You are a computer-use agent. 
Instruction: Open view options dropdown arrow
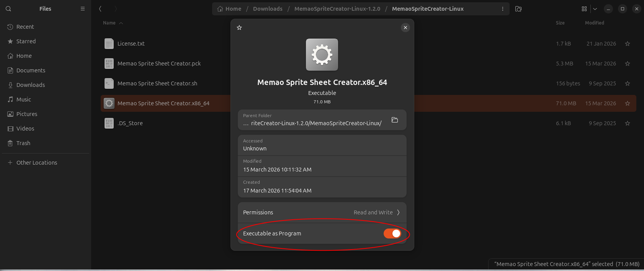click(595, 9)
